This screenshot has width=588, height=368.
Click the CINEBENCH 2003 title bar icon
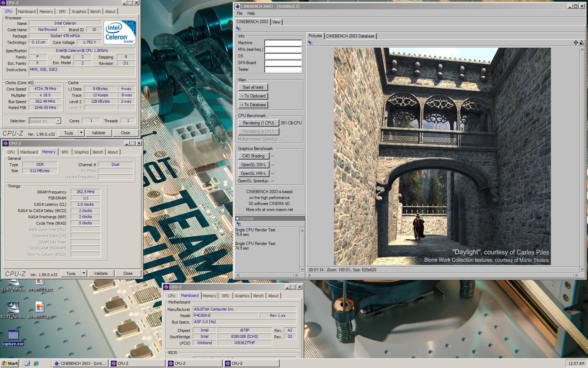tap(238, 6)
